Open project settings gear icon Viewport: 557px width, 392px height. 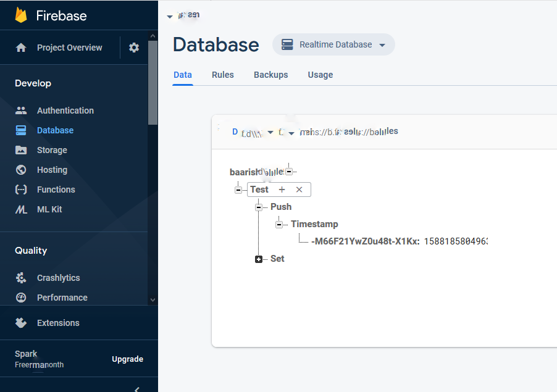click(x=134, y=48)
